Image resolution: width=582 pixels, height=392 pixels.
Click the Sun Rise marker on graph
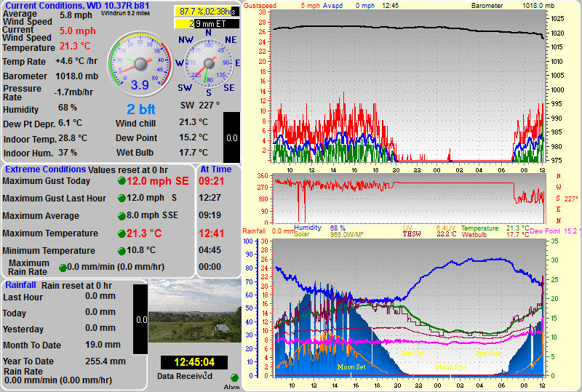(x=488, y=353)
